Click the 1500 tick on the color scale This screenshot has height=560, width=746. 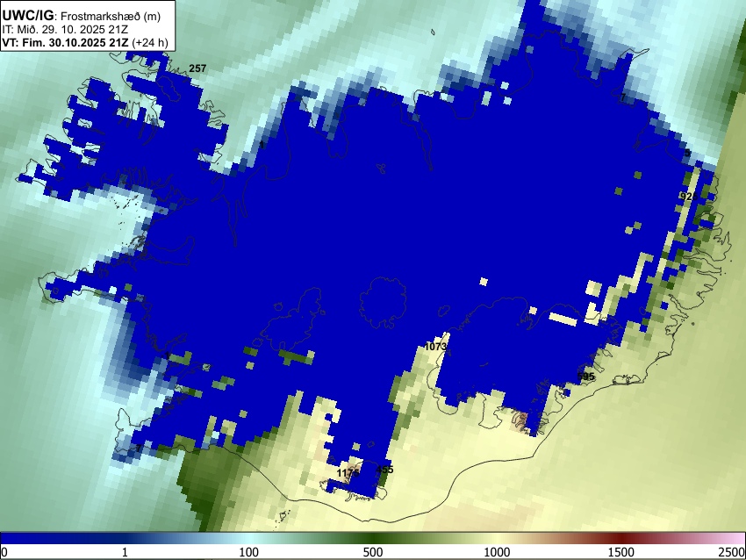pos(620,552)
